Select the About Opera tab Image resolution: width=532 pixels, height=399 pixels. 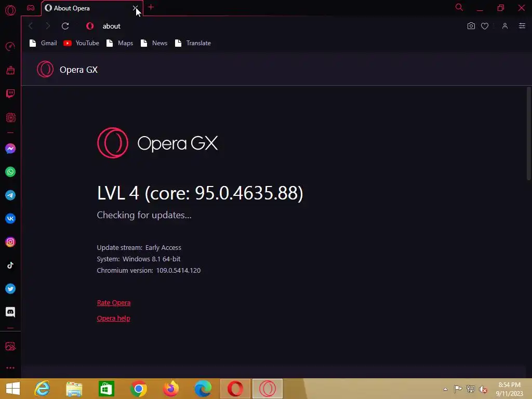point(88,8)
